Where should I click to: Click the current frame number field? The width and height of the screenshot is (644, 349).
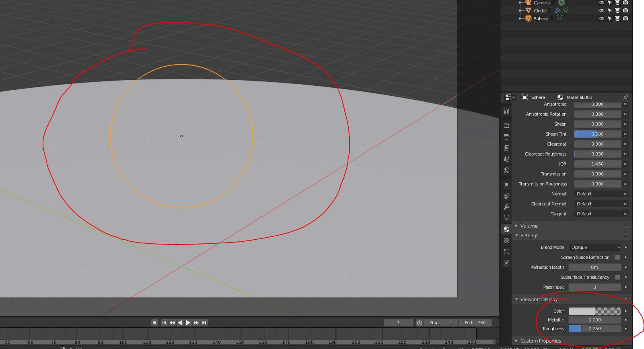point(398,323)
